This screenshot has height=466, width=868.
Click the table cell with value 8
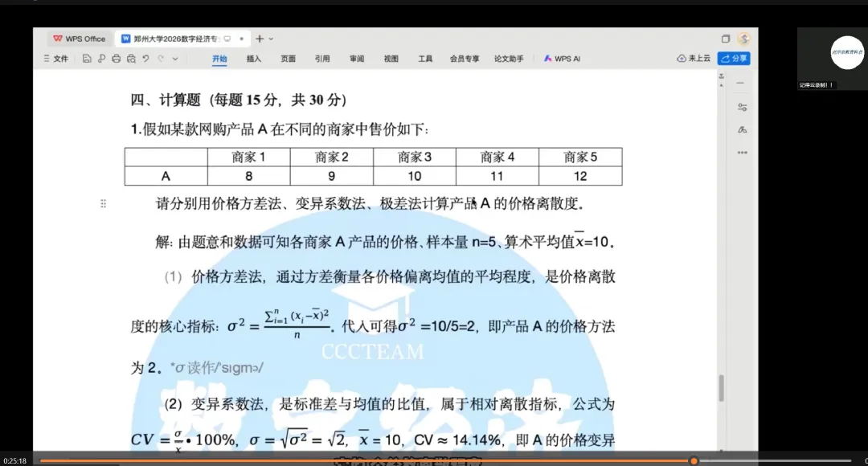point(248,176)
